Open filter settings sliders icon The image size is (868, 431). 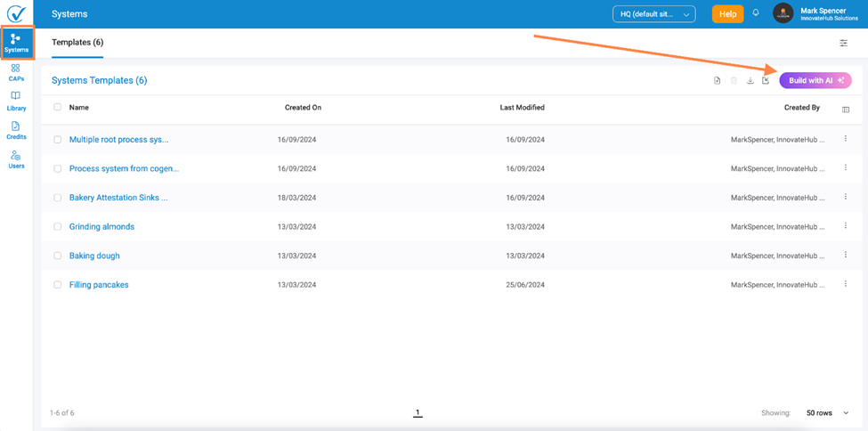click(844, 43)
